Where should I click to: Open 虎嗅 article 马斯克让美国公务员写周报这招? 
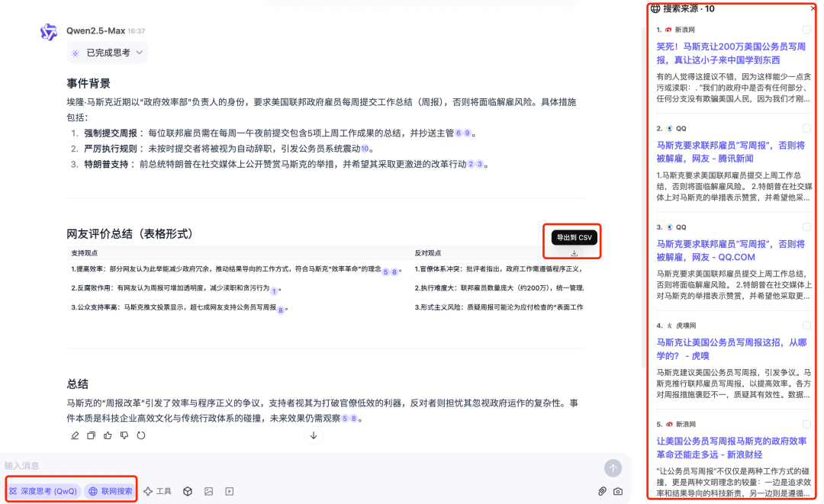[x=732, y=349]
